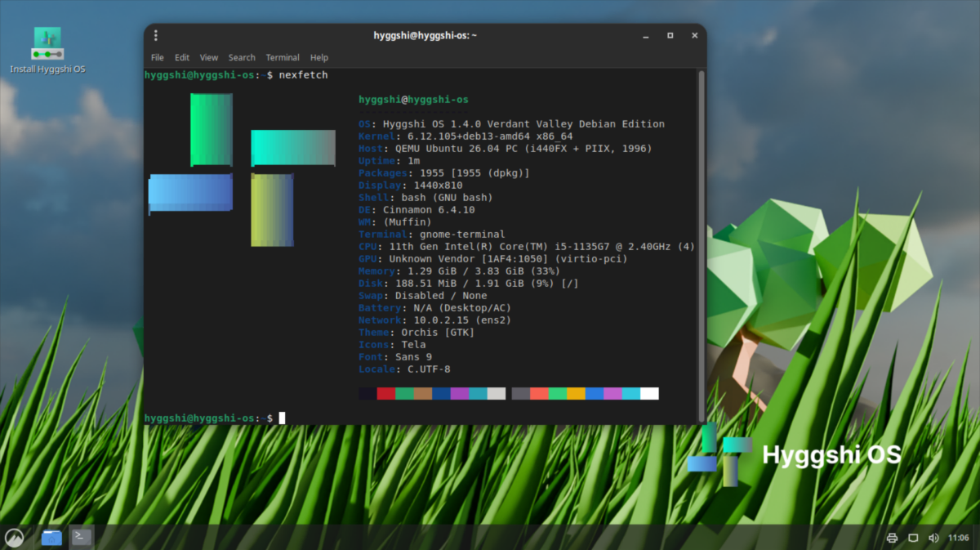Click the Font value 'Sans 9'
This screenshot has width=980, height=550.
pyautogui.click(x=413, y=357)
